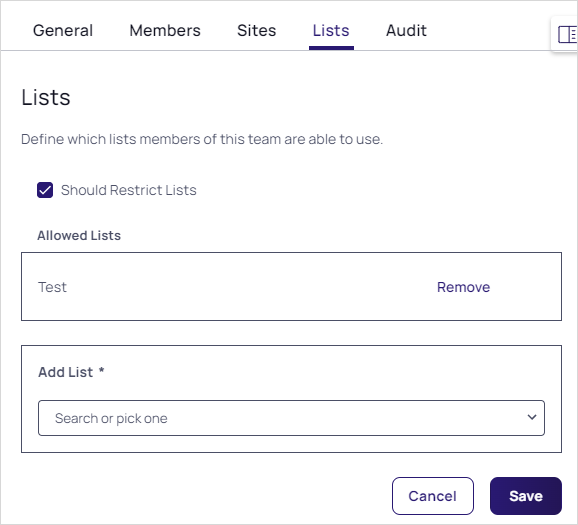The image size is (578, 525).
Task: View the Audit tab
Action: point(406,31)
